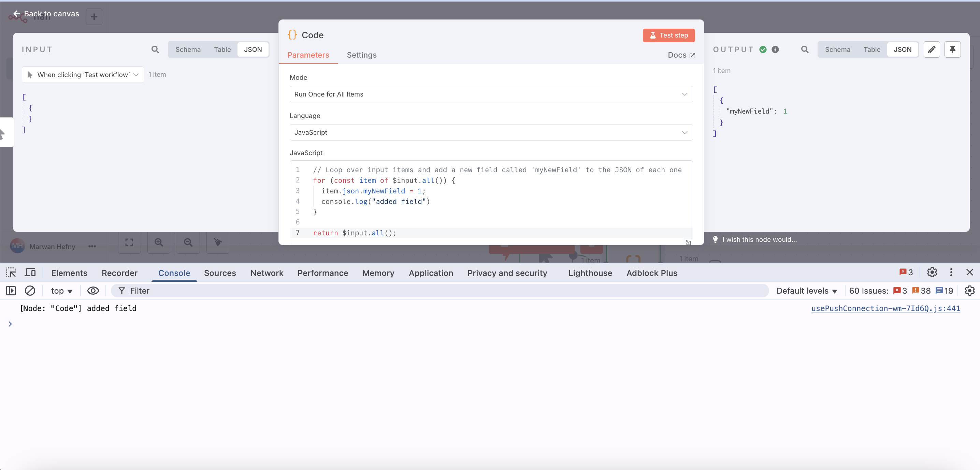Switch the output view to Schema
This screenshot has height=470, width=980.
[837, 49]
